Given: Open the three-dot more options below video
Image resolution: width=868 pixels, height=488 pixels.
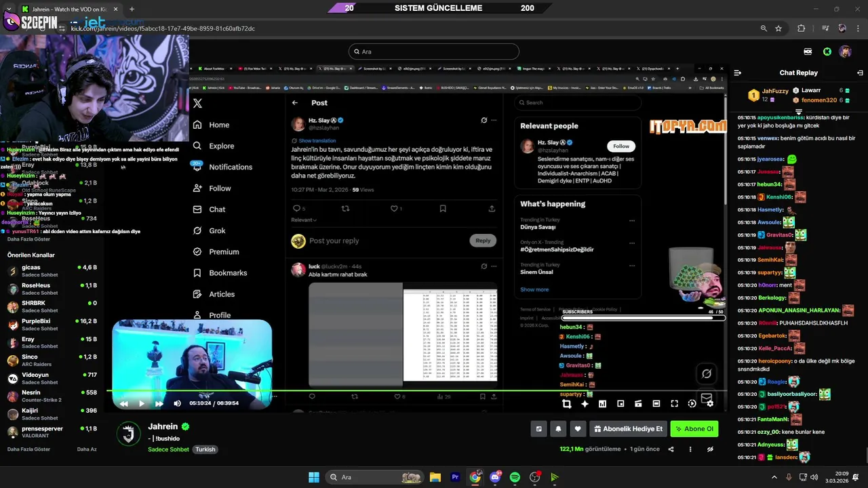Looking at the screenshot, I should point(690,449).
